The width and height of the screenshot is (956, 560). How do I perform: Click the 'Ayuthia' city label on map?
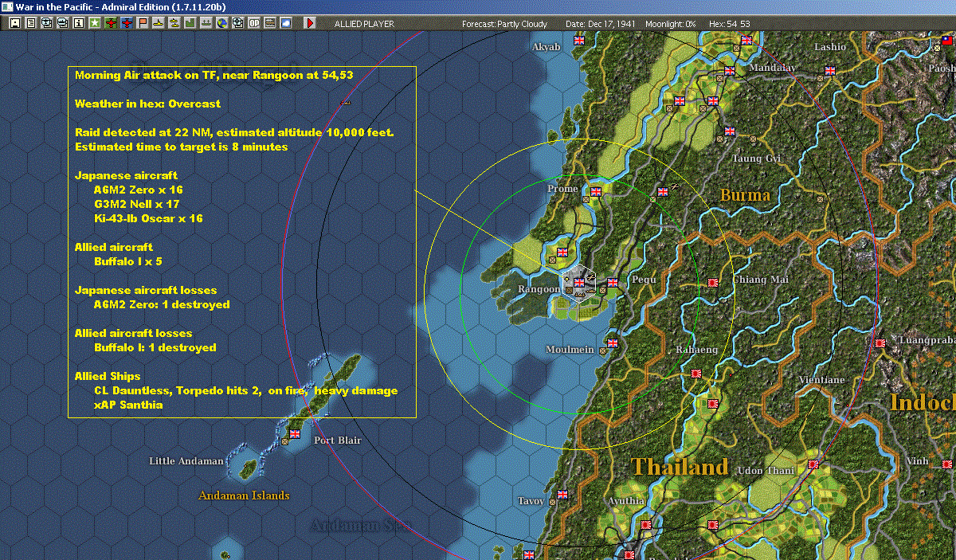click(625, 501)
